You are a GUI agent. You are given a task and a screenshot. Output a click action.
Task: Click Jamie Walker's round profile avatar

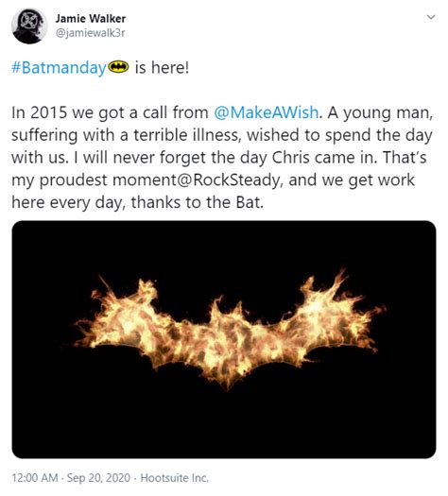pos(29,26)
